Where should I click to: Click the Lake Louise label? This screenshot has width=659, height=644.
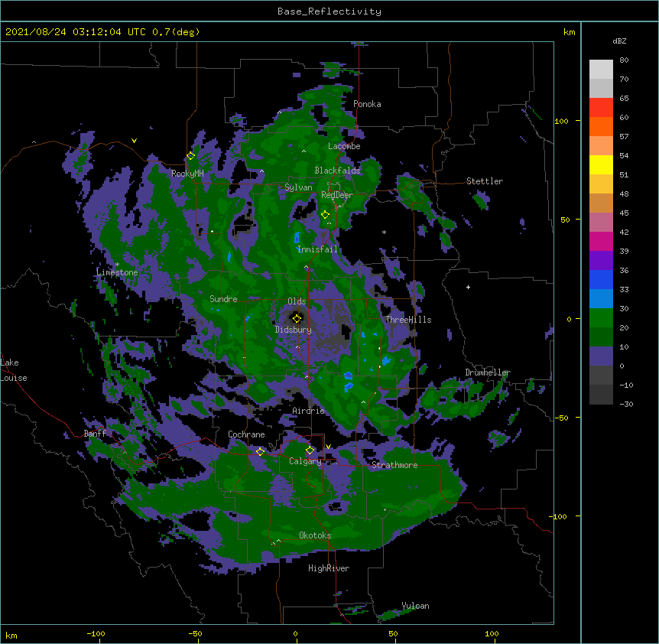14,370
